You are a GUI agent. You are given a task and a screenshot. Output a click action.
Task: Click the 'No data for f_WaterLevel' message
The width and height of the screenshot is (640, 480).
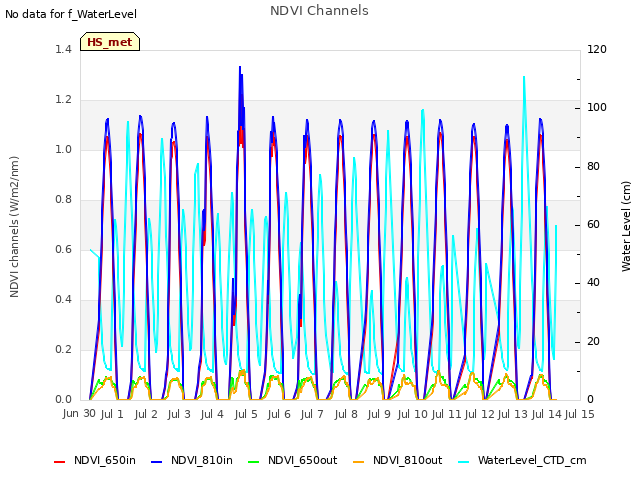(x=71, y=14)
